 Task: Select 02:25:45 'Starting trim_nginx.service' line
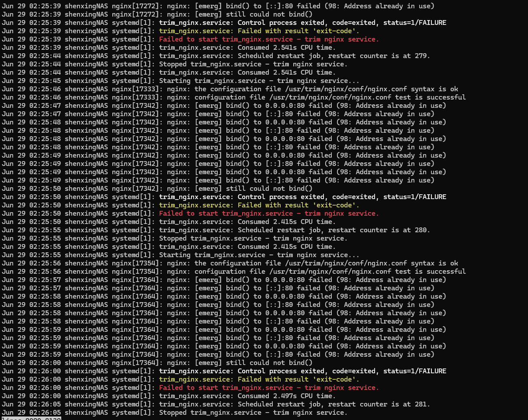tap(181, 81)
